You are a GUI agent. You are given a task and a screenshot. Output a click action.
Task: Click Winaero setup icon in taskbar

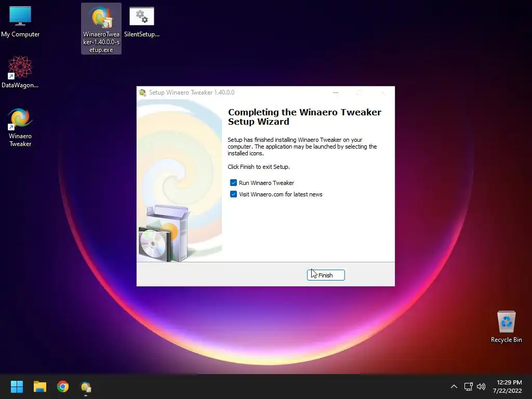pyautogui.click(x=86, y=387)
